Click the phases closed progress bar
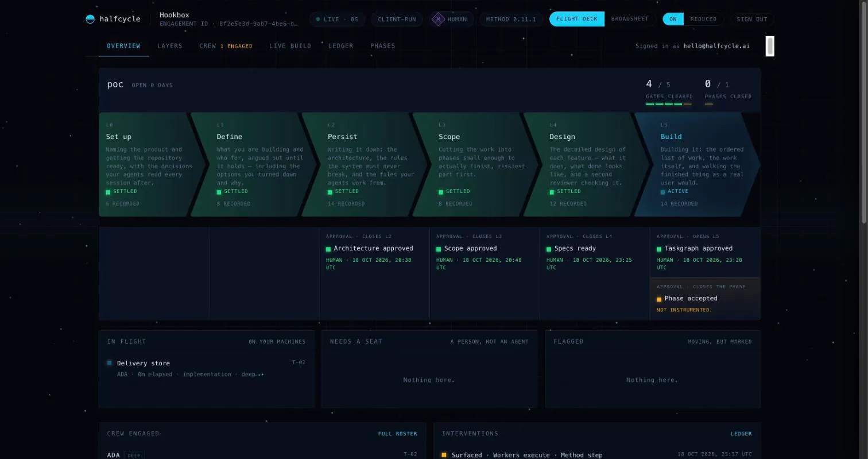The width and height of the screenshot is (868, 459). point(709,104)
